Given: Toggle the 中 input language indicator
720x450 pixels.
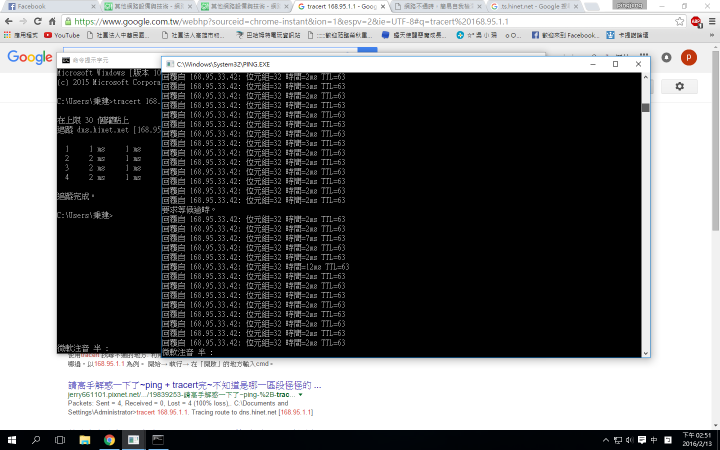Looking at the screenshot, I should point(654,440).
